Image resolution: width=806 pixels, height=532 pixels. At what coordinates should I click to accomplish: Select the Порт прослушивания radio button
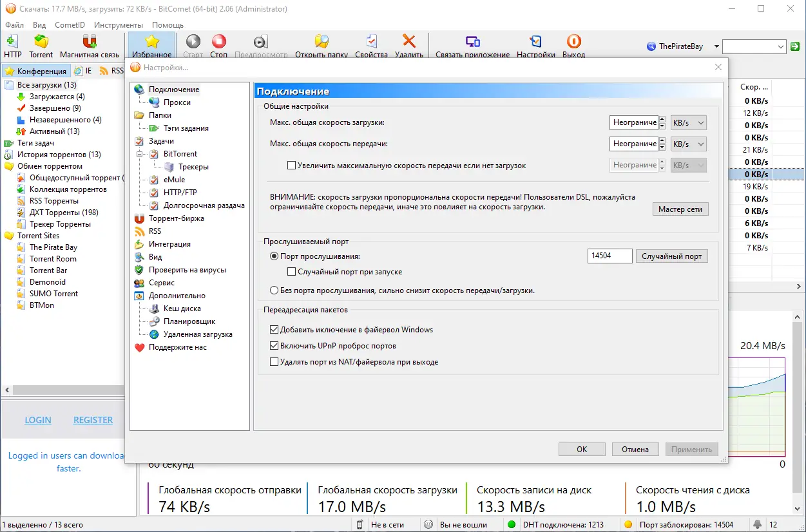click(x=274, y=256)
